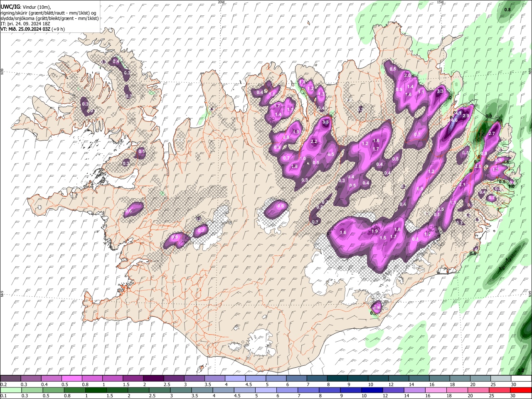Click the '2.9' snowfall value on the map
This screenshot has height=399, width=532.
tap(465, 116)
